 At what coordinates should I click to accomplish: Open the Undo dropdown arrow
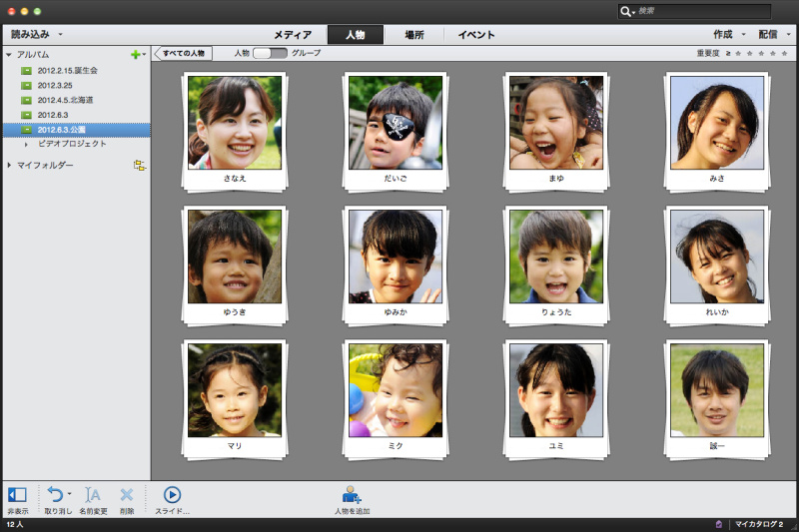(69, 493)
